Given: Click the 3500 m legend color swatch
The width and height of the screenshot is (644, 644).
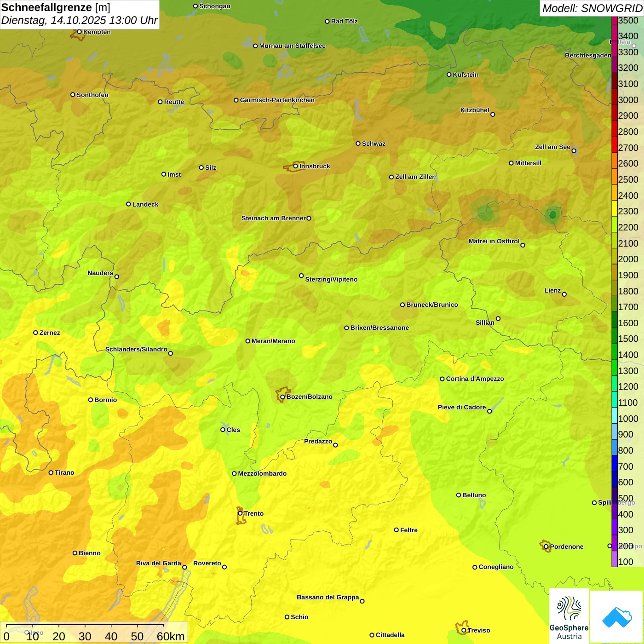Looking at the screenshot, I should pos(614,21).
